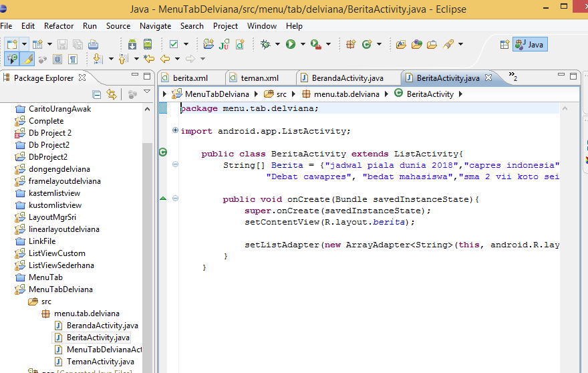The height and width of the screenshot is (373, 588).
Task: Click the New JUnit test icon
Action: [225, 44]
